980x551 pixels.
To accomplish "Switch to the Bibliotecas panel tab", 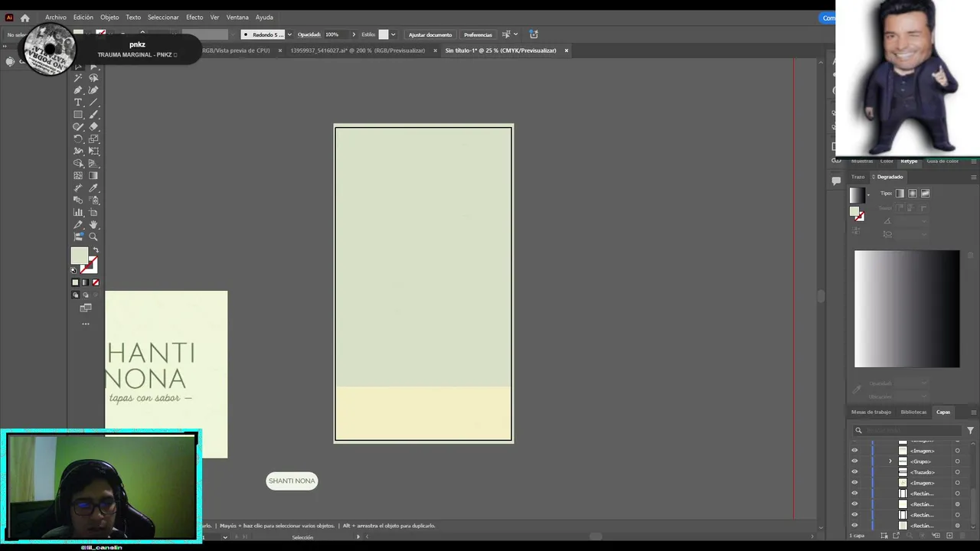I will click(x=913, y=412).
